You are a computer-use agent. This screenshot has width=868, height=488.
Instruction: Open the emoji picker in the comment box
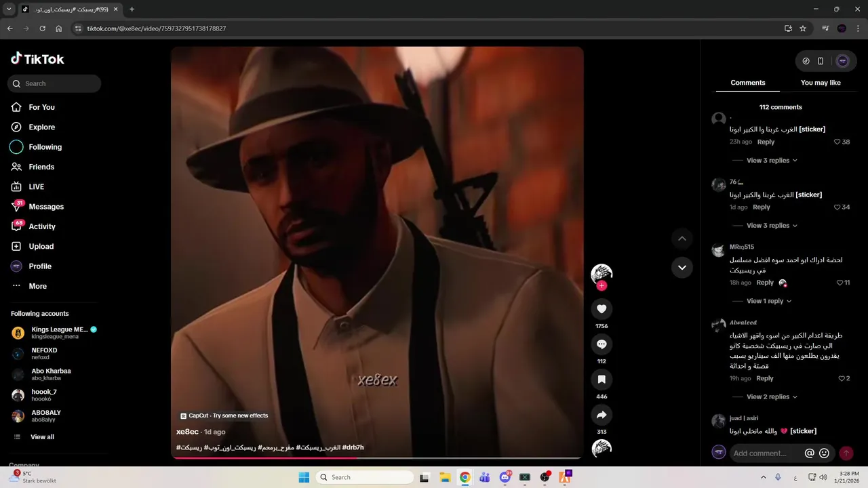[x=825, y=453]
